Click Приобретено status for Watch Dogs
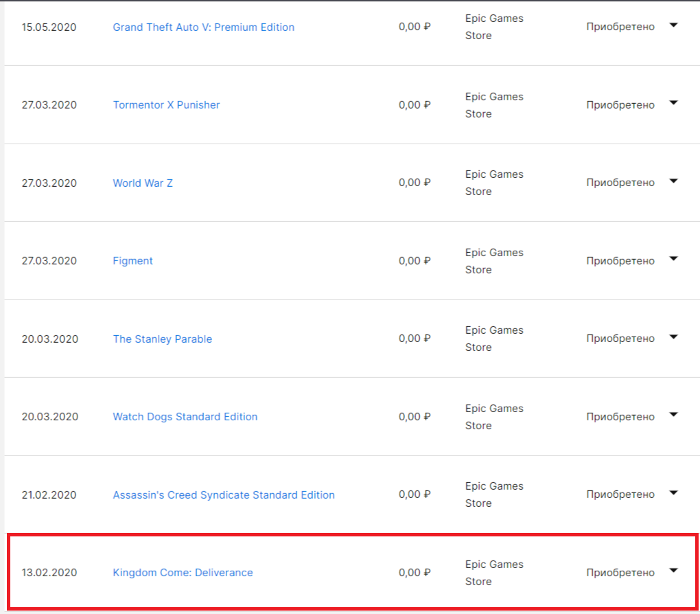Screen dimensions: 700x614 620,417
